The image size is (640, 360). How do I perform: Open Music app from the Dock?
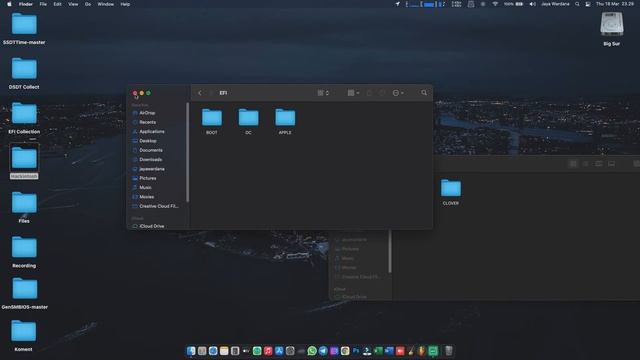268,351
